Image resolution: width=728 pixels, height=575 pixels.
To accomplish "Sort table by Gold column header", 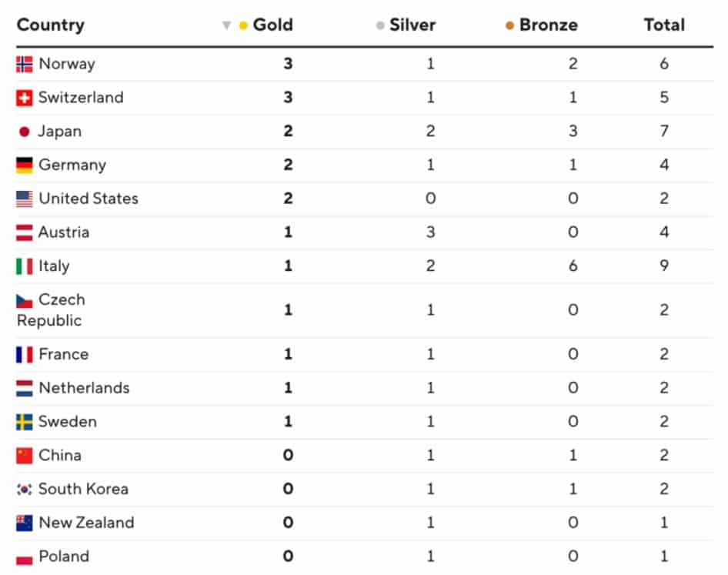I will (x=272, y=25).
